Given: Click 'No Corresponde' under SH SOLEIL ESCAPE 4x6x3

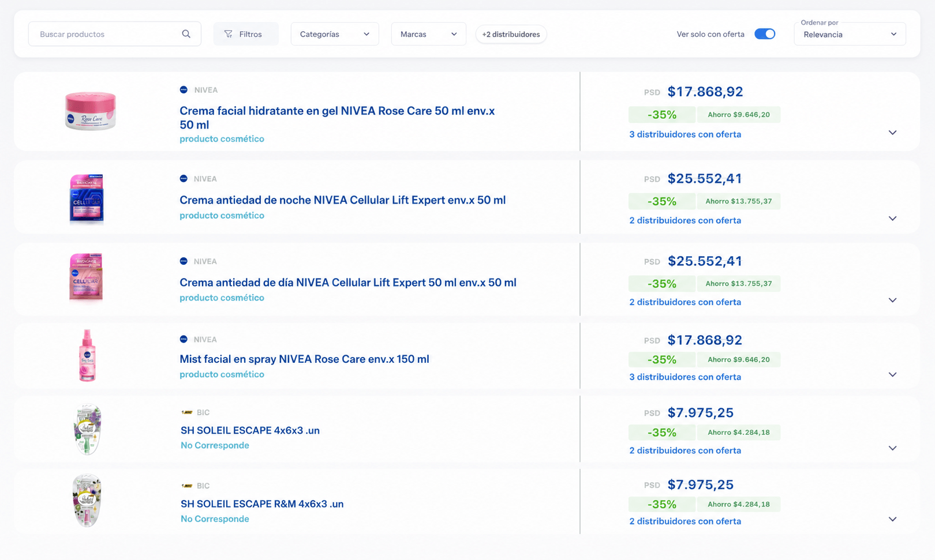Looking at the screenshot, I should (215, 445).
